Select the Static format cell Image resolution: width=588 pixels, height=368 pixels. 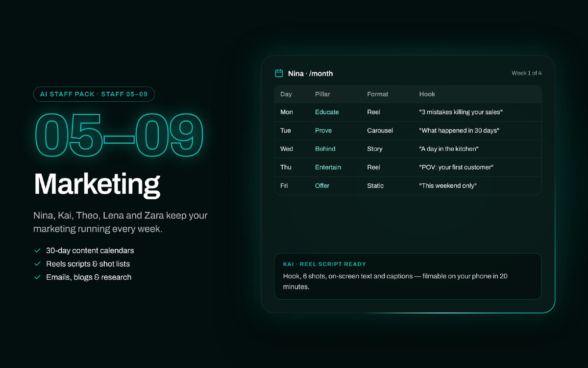375,186
